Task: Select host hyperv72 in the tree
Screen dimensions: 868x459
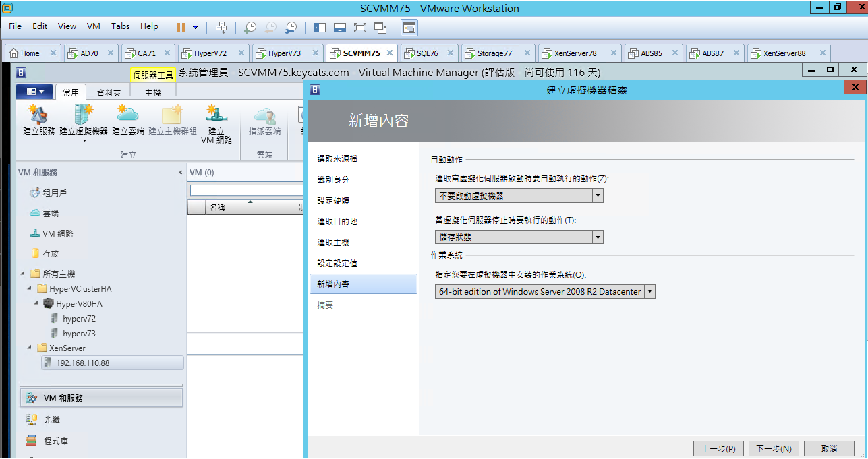Action: (79, 318)
